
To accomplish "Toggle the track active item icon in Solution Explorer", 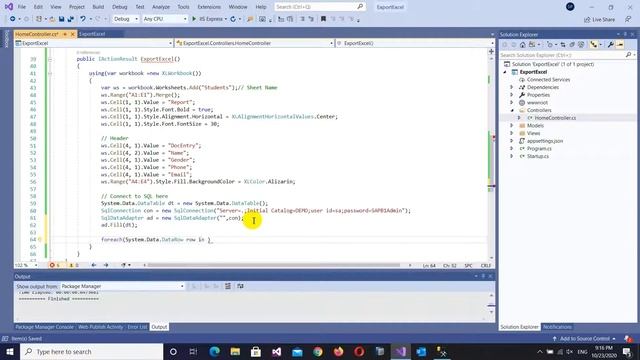I will tap(594, 44).
